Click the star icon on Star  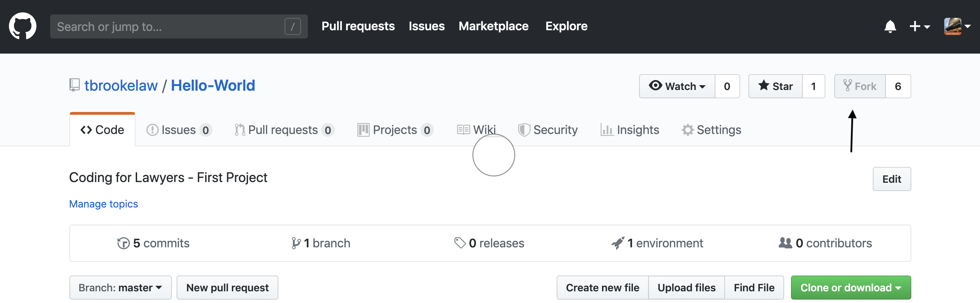click(764, 85)
